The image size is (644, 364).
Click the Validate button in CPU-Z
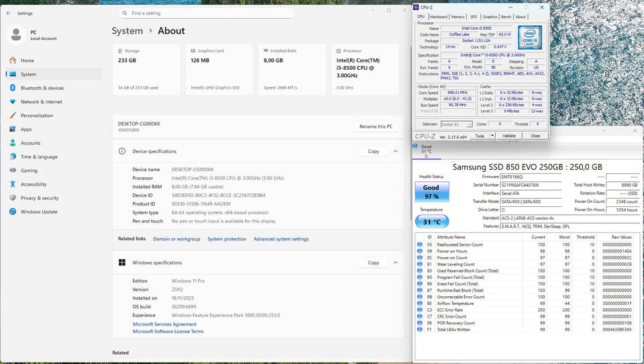coord(509,136)
